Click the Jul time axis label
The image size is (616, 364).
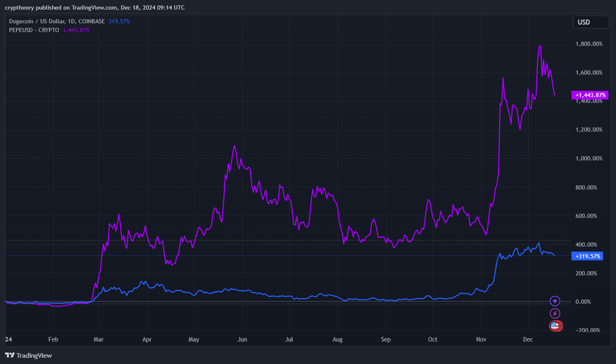(289, 339)
